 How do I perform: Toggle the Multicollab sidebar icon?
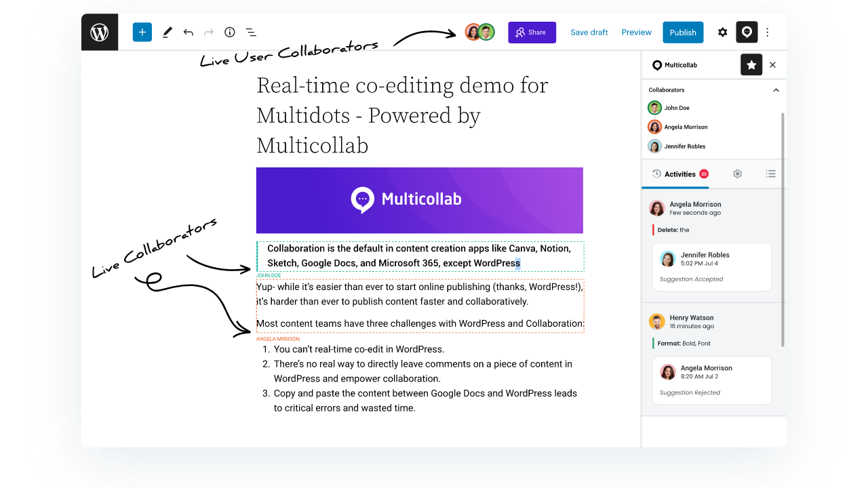point(747,32)
